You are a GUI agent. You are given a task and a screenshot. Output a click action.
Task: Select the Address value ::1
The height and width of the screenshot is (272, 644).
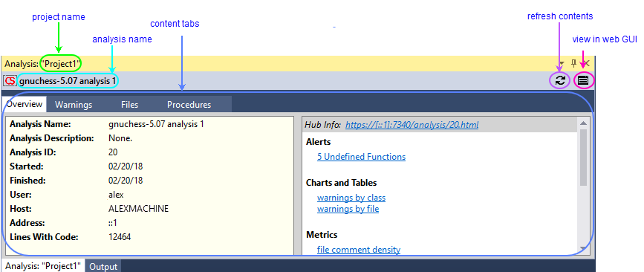pyautogui.click(x=113, y=223)
